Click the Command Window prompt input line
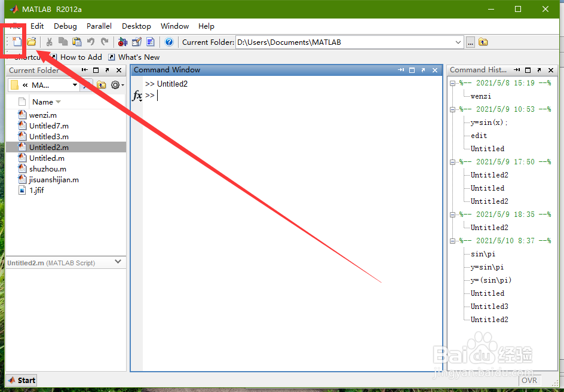Image resolution: width=564 pixels, height=392 pixels. tap(293, 95)
